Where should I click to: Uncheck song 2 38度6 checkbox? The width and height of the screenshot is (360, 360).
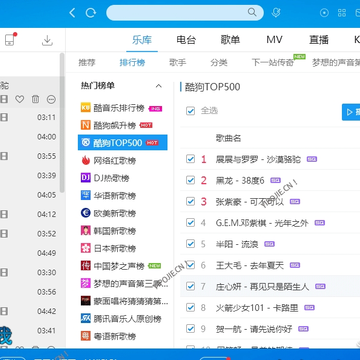190,180
